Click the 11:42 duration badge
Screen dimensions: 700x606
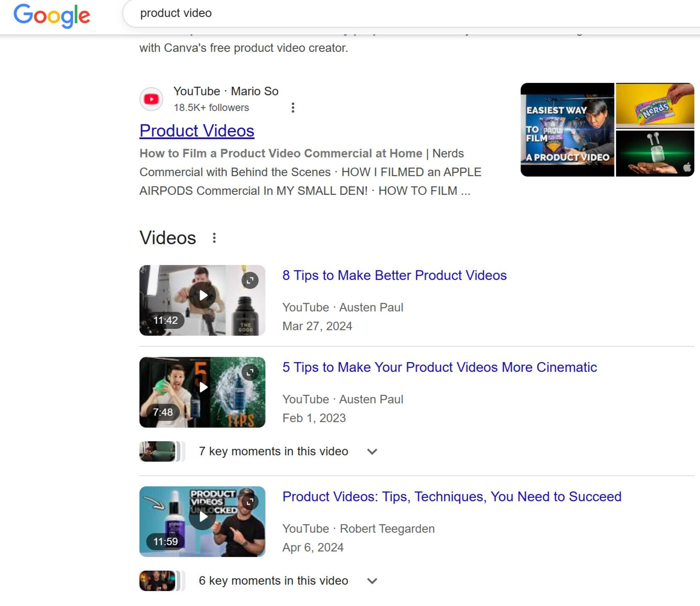(x=166, y=320)
